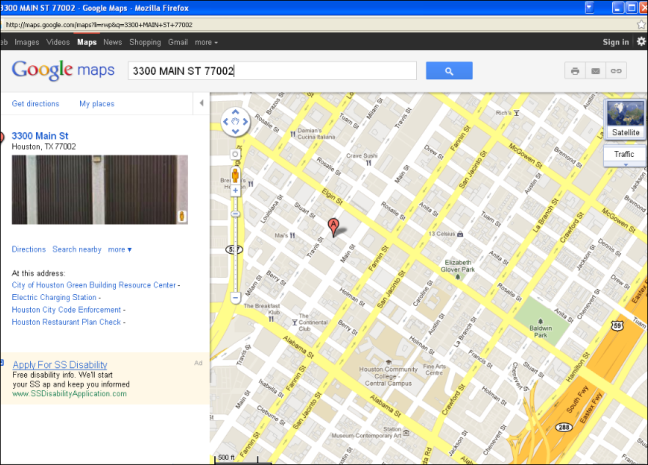Open the Shopping tab
Image resolution: width=648 pixels, height=465 pixels.
145,42
